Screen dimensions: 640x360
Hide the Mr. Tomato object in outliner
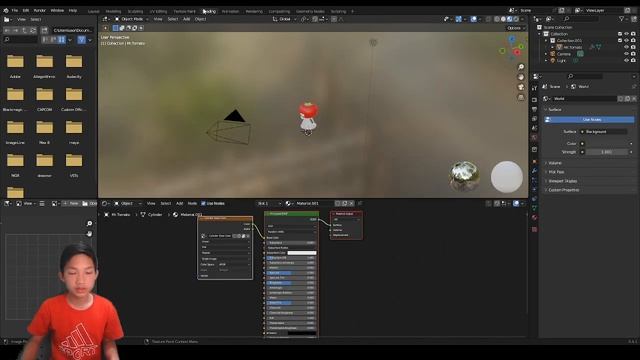click(x=626, y=47)
